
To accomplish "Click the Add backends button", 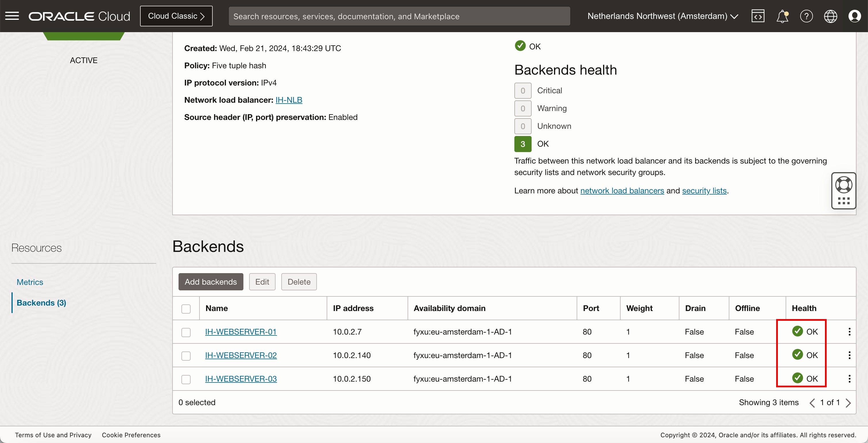I will (211, 282).
